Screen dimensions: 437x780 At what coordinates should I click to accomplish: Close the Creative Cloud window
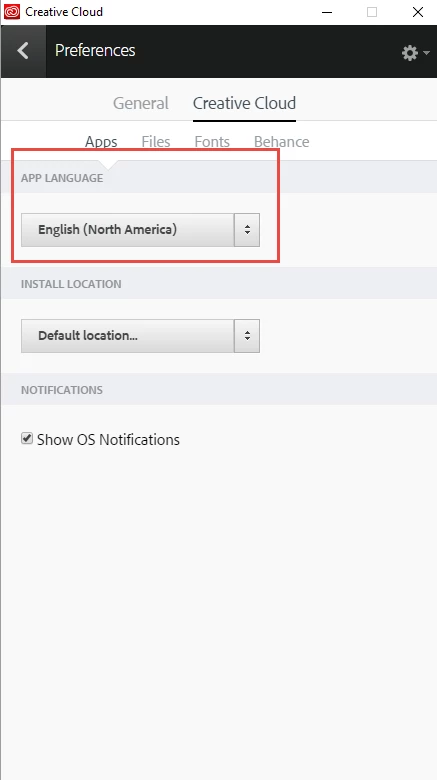click(x=418, y=12)
